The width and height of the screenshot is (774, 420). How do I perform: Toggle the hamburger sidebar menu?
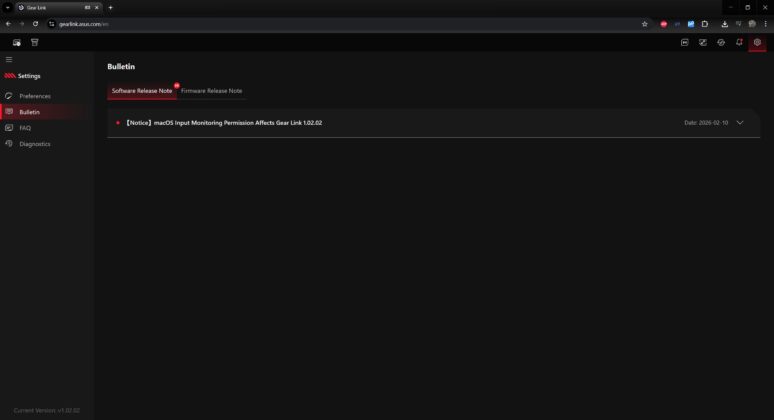tap(9, 59)
